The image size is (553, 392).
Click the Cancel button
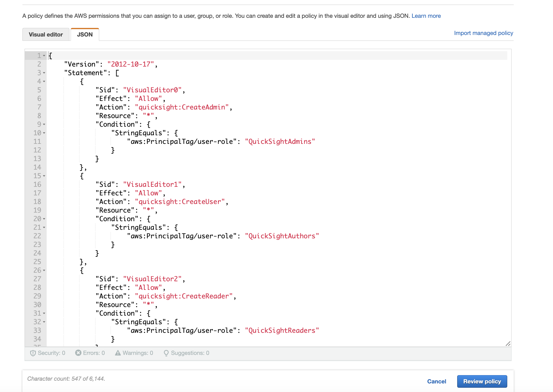tap(437, 381)
